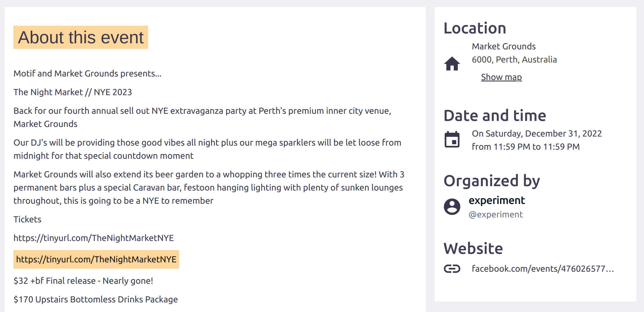Open the facebook.com/events website link
Image resolution: width=644 pixels, height=312 pixels.
coord(542,269)
